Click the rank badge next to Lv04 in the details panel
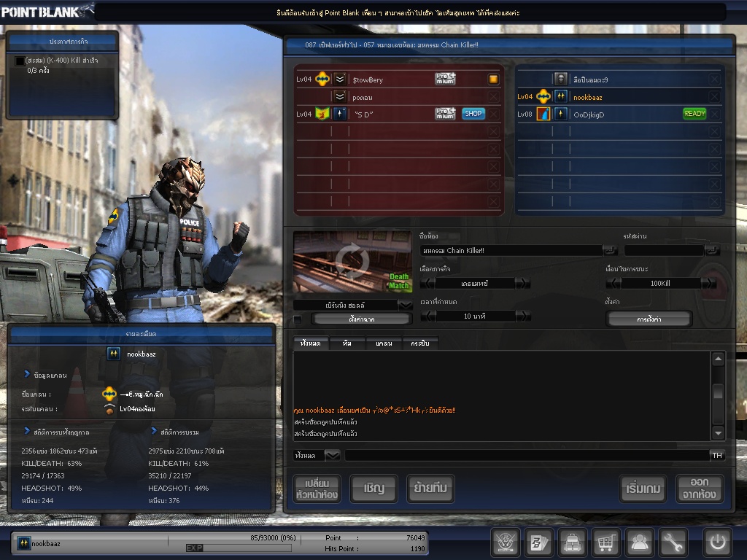This screenshot has width=747, height=560. [x=109, y=408]
